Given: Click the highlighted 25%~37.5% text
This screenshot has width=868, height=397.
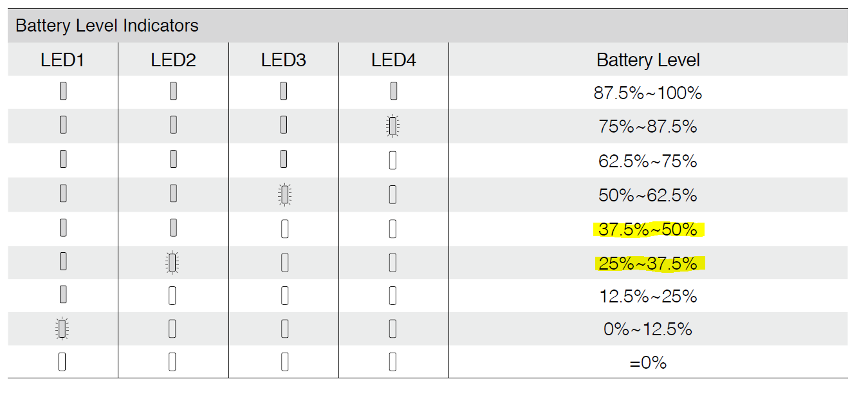Looking at the screenshot, I should point(648,263).
